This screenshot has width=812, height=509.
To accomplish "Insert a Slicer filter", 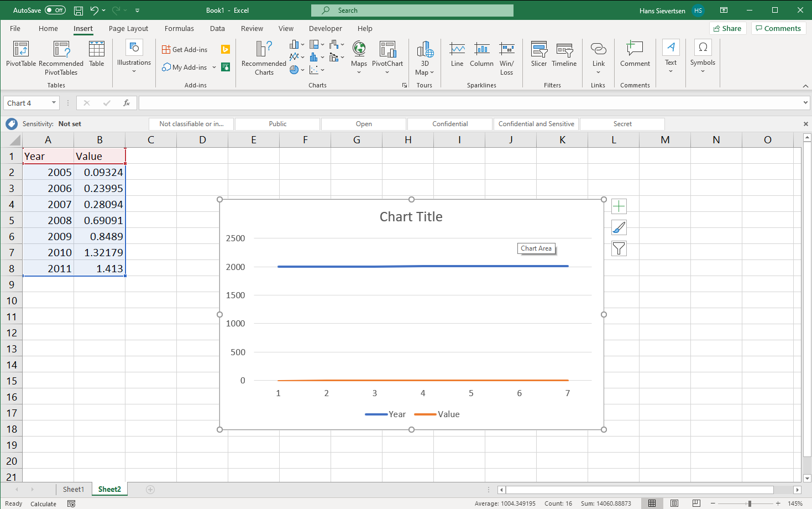I will pyautogui.click(x=539, y=54).
